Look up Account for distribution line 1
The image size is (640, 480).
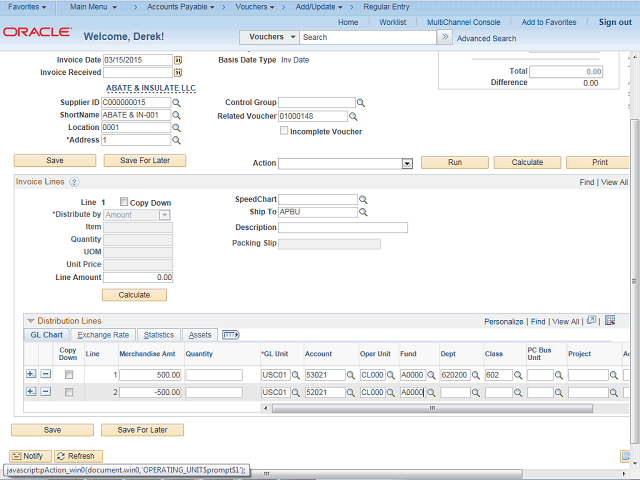(x=352, y=375)
